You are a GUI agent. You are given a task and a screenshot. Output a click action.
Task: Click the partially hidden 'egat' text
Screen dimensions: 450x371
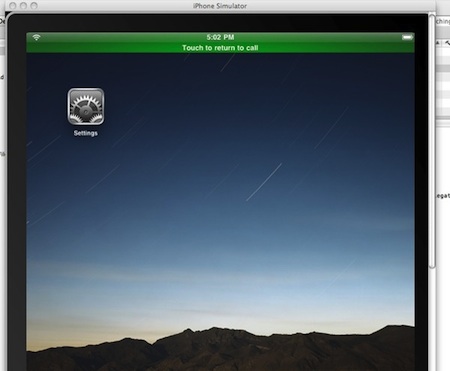443,196
